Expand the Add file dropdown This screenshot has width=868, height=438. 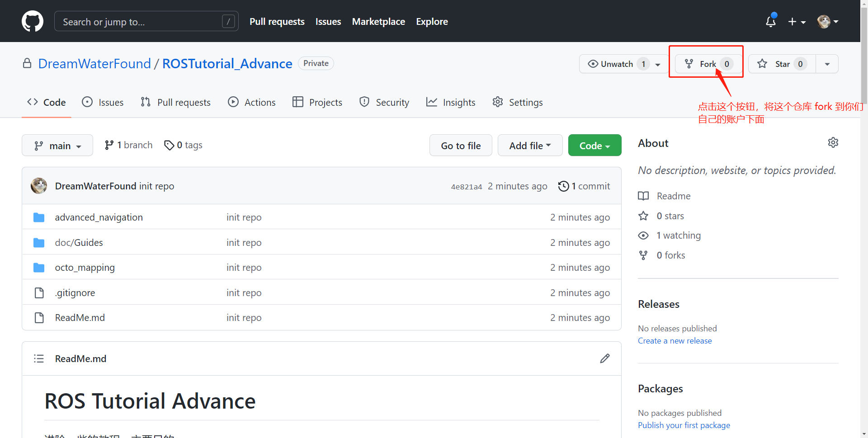530,146
